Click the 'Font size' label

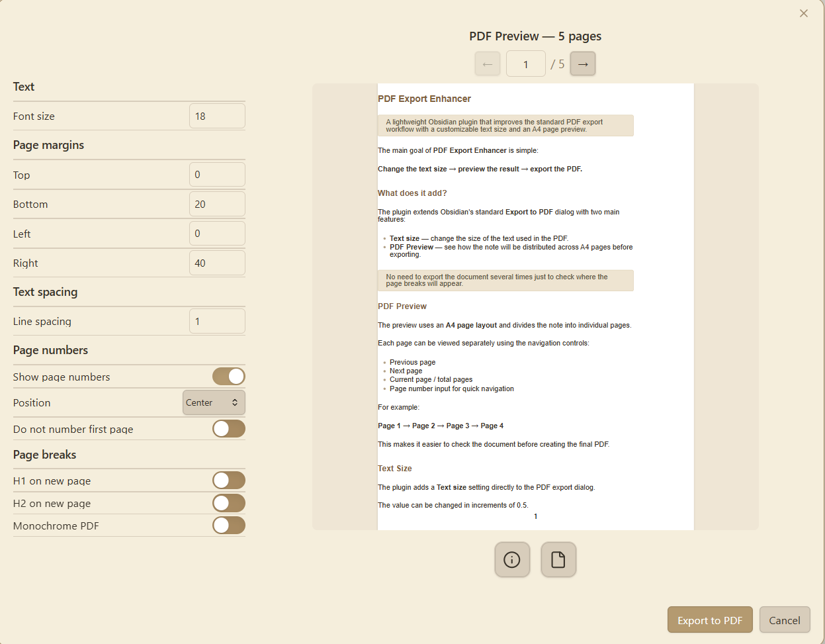pyautogui.click(x=34, y=116)
